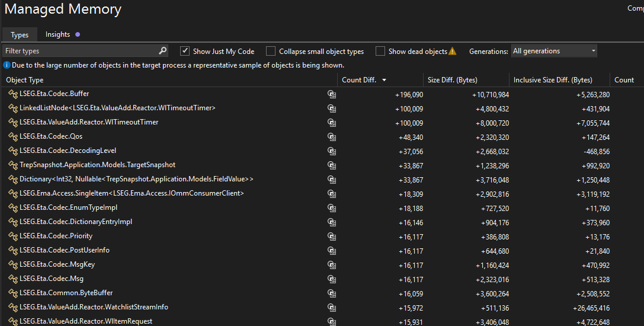Click the +26,465,416 inclusive size diff value
The image size is (644, 326).
591,308
